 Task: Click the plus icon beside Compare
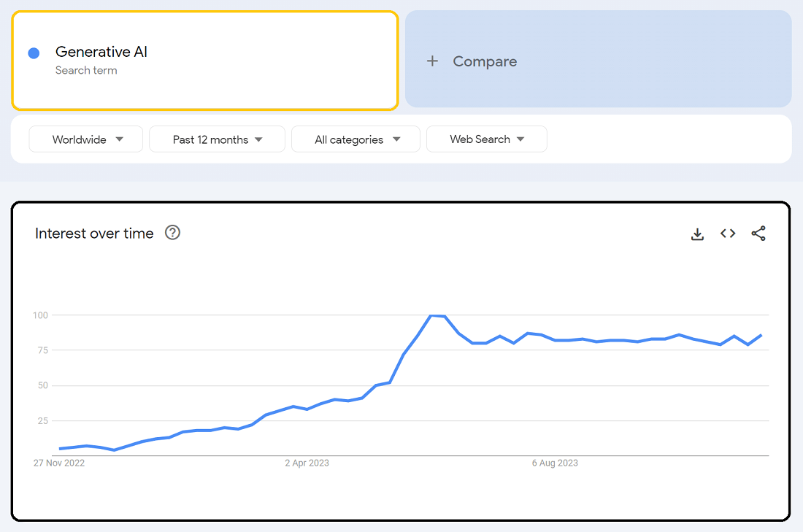tap(432, 61)
